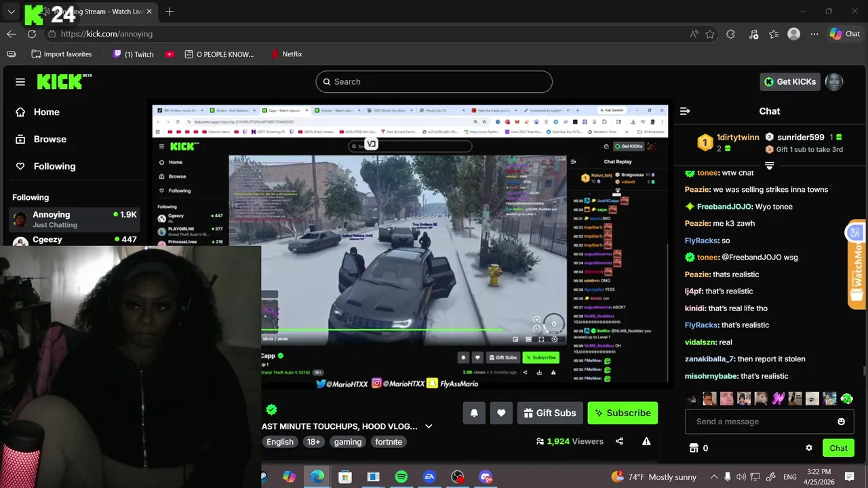Click the 18+ tag
The image size is (868, 488).
(x=313, y=442)
